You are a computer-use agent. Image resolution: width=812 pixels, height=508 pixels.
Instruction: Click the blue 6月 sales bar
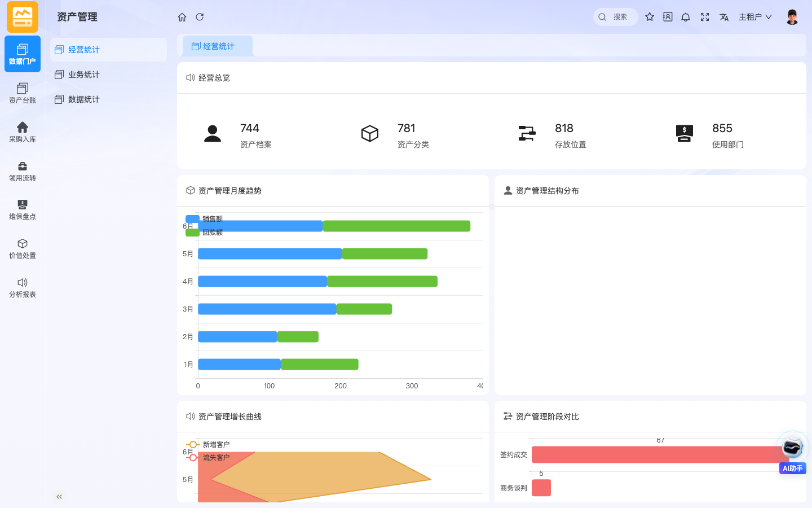point(260,226)
